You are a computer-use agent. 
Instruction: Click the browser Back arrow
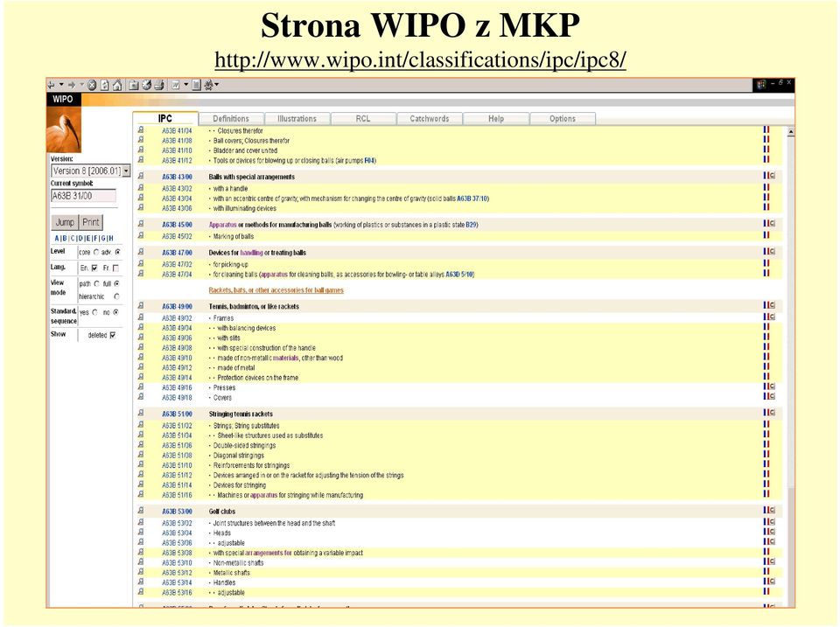[x=52, y=85]
